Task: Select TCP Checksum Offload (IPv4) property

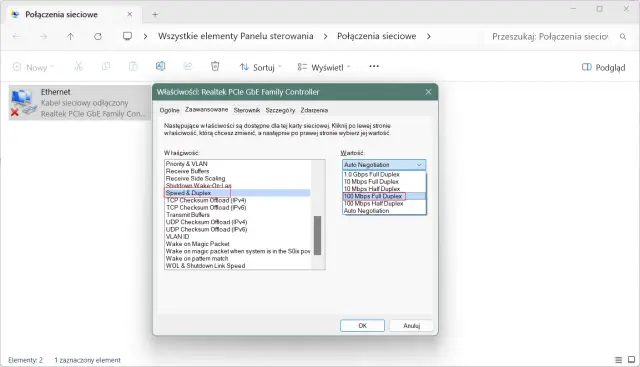Action: coord(206,200)
